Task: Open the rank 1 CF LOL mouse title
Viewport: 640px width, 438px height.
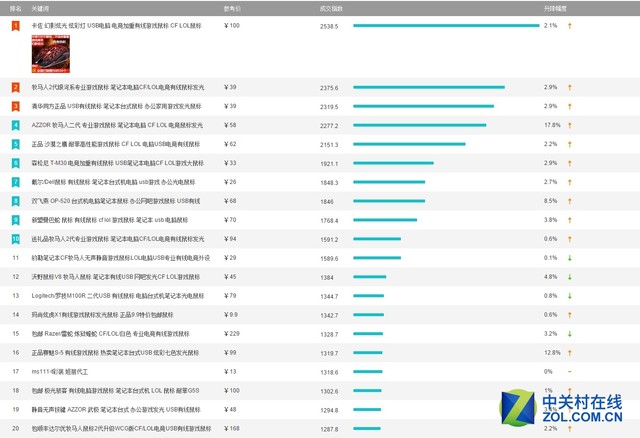Action: (x=116, y=26)
